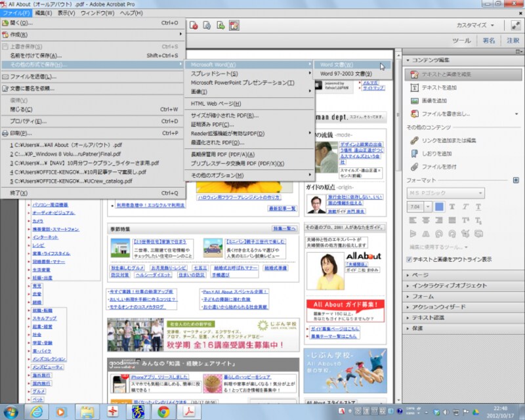
Task: Click the highlighted edit-text toolbar icon
Action: (x=234, y=26)
